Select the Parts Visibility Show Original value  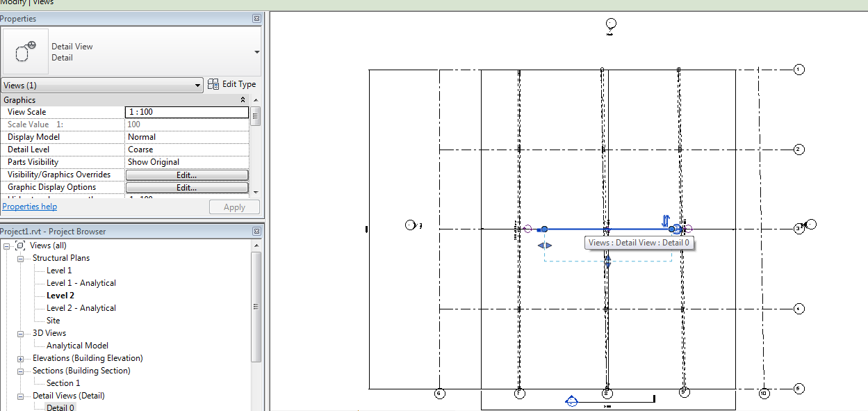click(186, 162)
